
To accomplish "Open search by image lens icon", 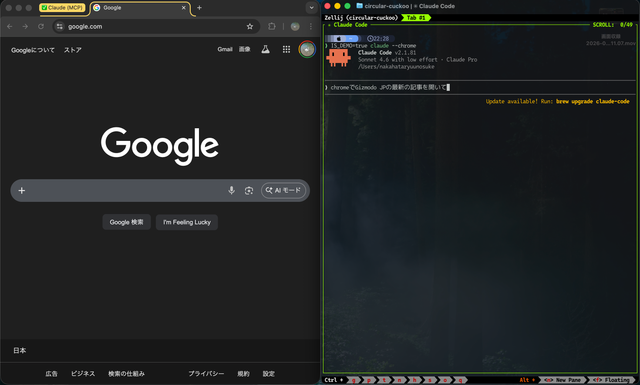I will tap(249, 191).
